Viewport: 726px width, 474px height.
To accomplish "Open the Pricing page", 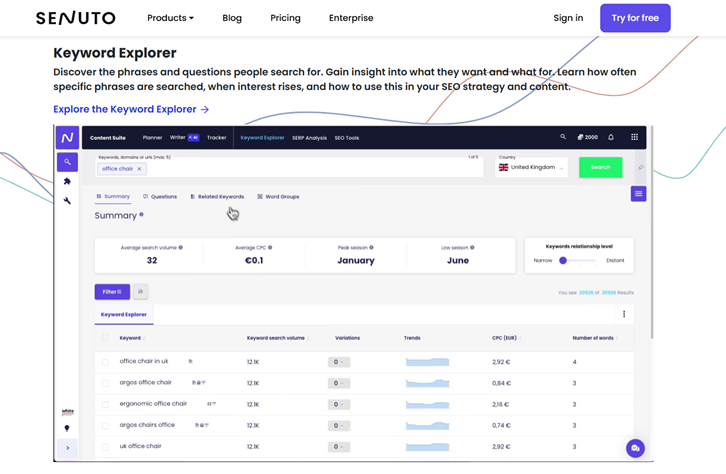I will (285, 18).
